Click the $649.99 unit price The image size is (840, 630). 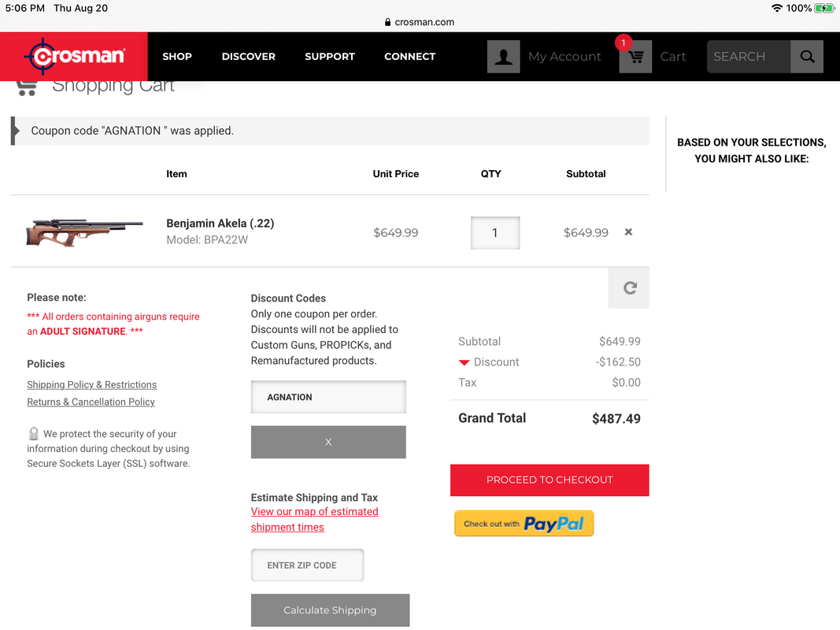tap(396, 232)
